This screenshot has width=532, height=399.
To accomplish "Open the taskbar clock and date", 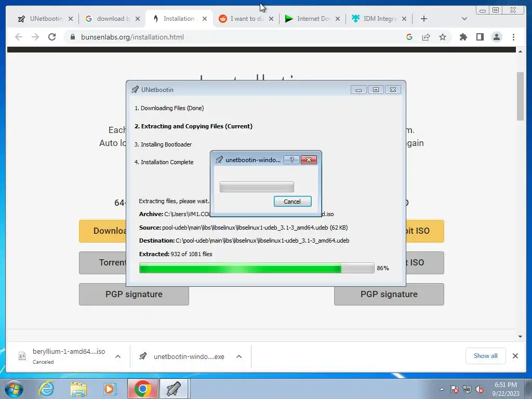I will (x=506, y=389).
